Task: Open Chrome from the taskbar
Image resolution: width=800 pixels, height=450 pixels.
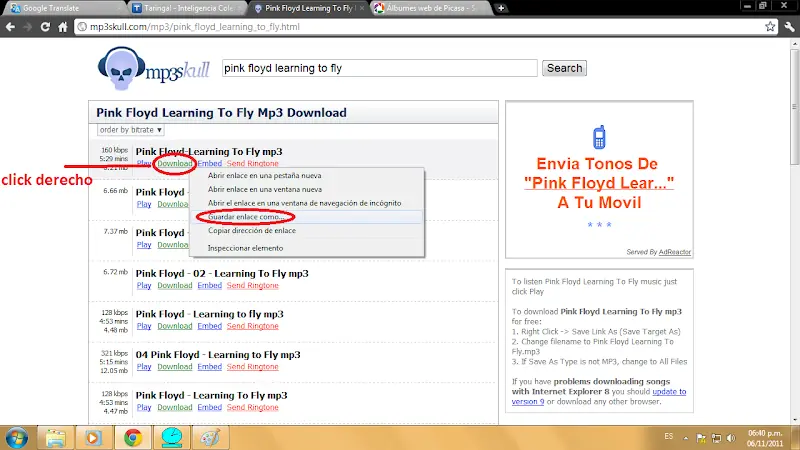Action: click(x=132, y=438)
